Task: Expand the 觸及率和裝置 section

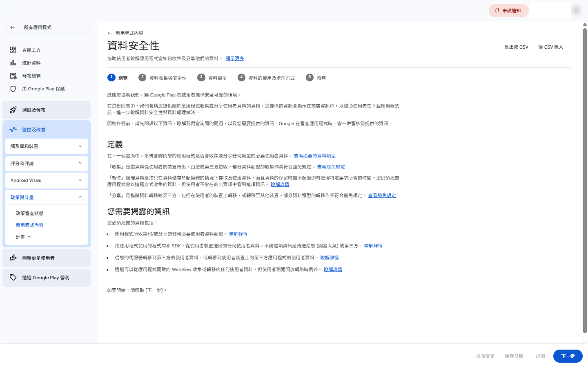Action: coord(47,146)
